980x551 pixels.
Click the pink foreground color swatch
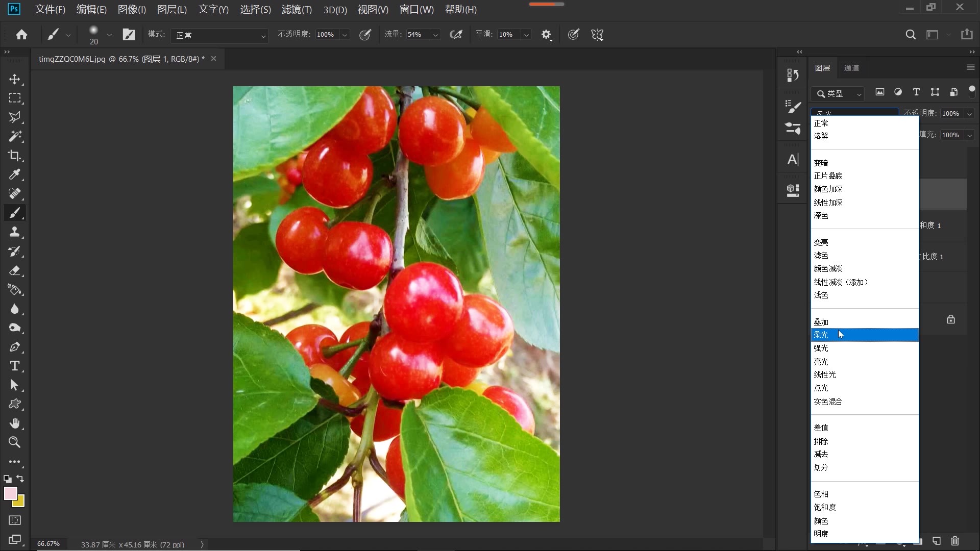[x=10, y=493]
